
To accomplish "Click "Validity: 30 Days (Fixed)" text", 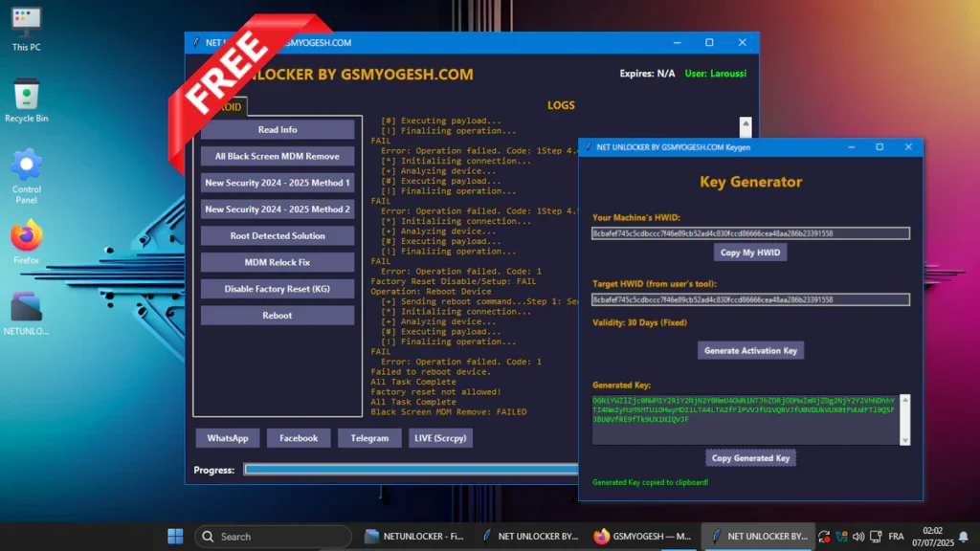I will 639,323.
